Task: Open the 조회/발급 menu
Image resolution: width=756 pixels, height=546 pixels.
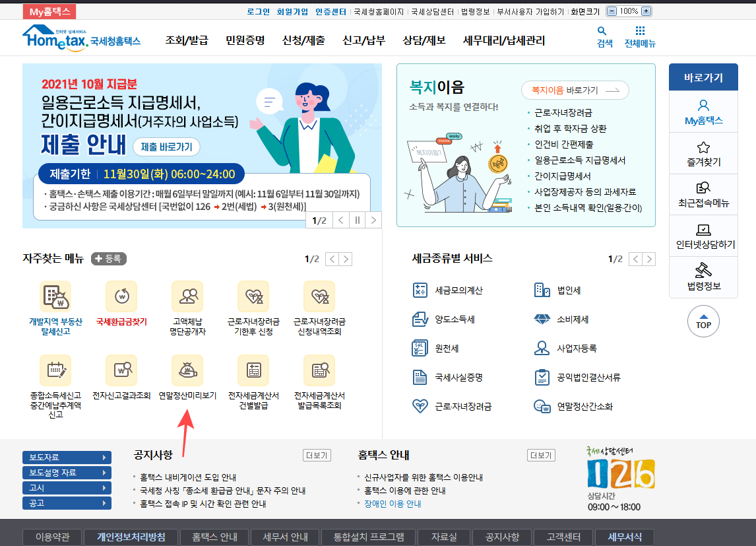Action: coord(187,40)
